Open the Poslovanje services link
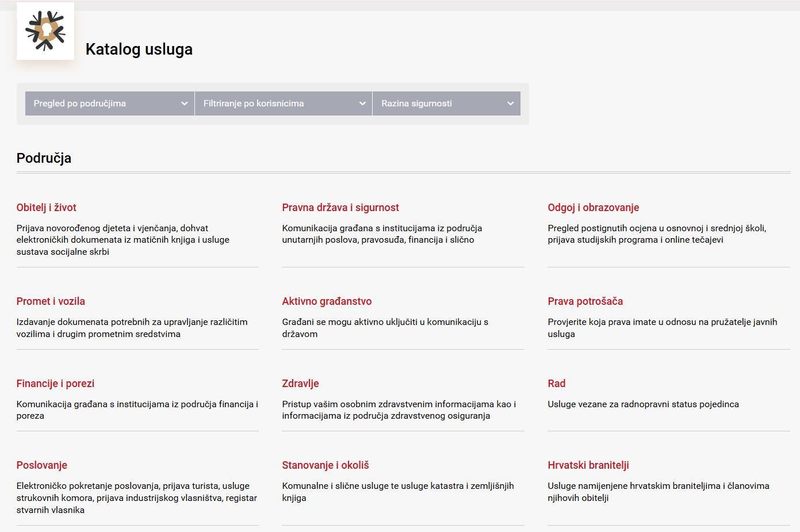Viewport: 800px width, 532px height. tap(42, 465)
